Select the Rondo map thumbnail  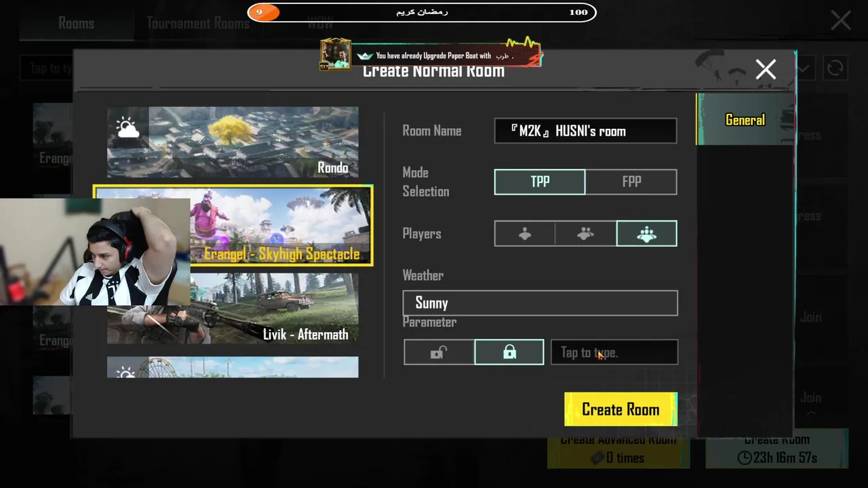click(x=233, y=142)
